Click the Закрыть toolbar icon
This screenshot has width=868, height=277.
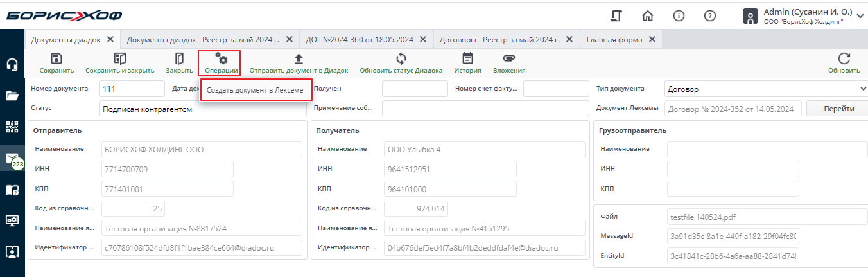(x=179, y=58)
